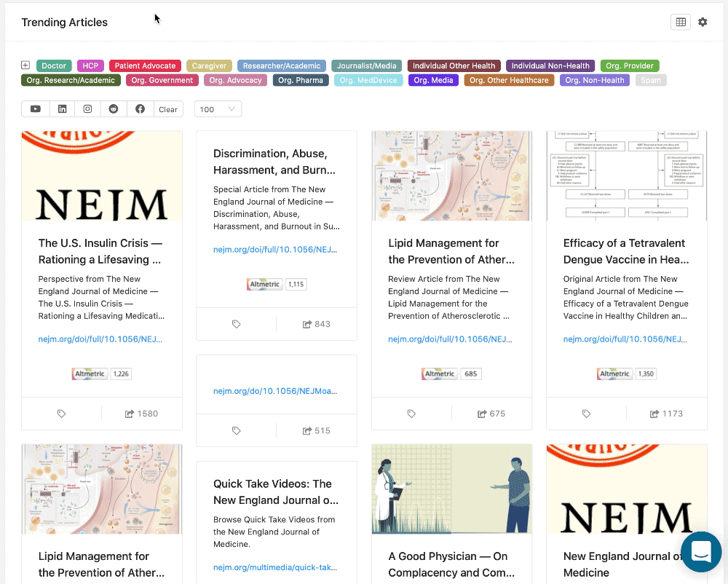Click tag icon on U.S. Insulin Crisis card
The image size is (728, 584).
[x=61, y=414]
